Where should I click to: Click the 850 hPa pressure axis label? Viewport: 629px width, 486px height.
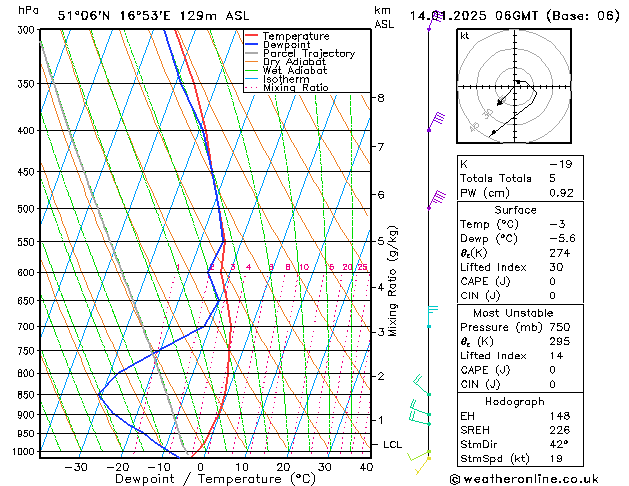[x=28, y=395]
